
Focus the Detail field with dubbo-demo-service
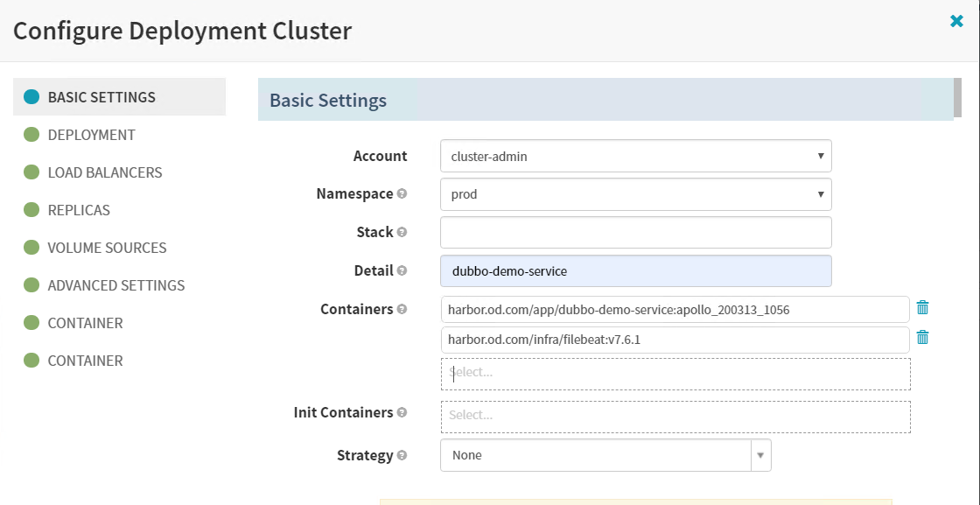point(635,271)
